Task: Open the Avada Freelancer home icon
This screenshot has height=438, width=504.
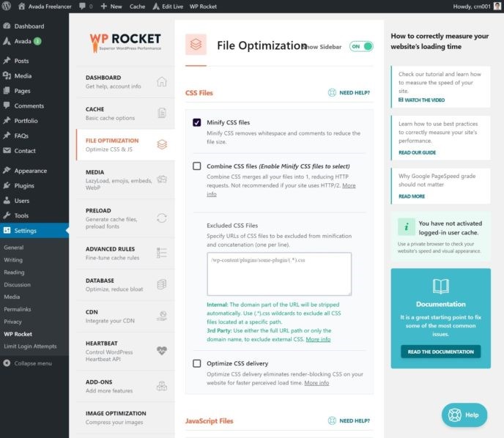Action: pos(21,6)
